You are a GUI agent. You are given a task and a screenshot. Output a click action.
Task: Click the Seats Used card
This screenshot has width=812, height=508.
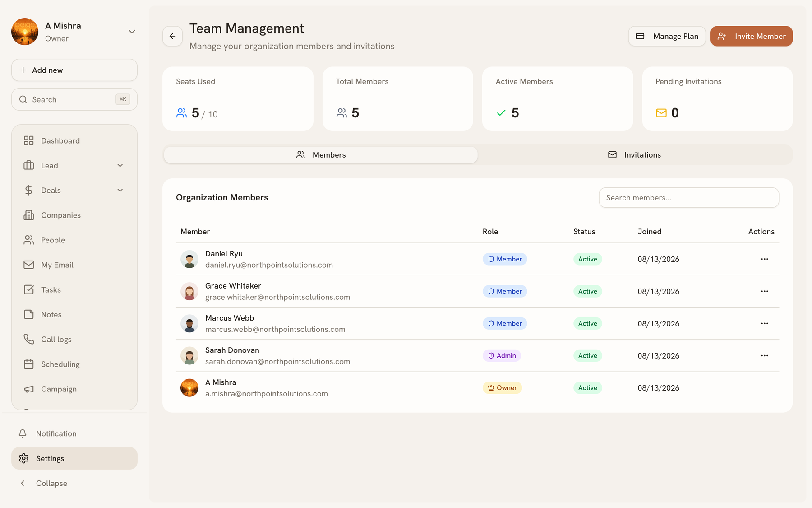(x=238, y=99)
